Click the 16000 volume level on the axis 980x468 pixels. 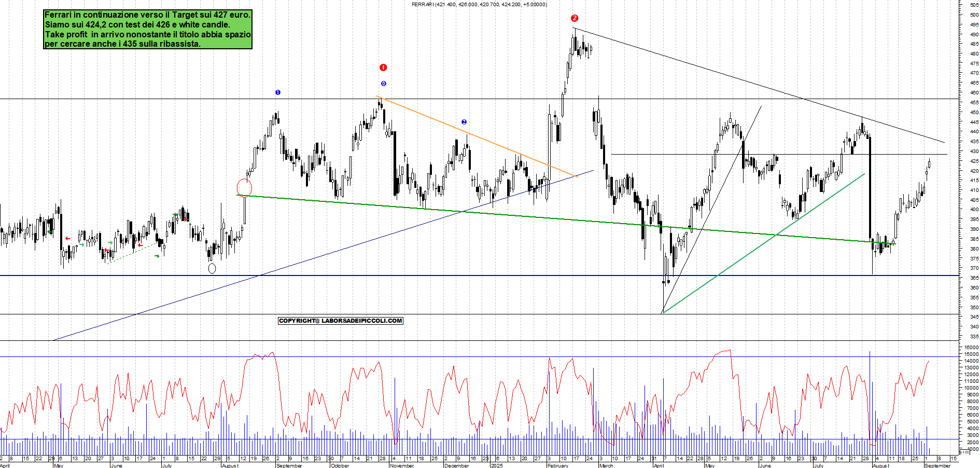click(x=971, y=348)
